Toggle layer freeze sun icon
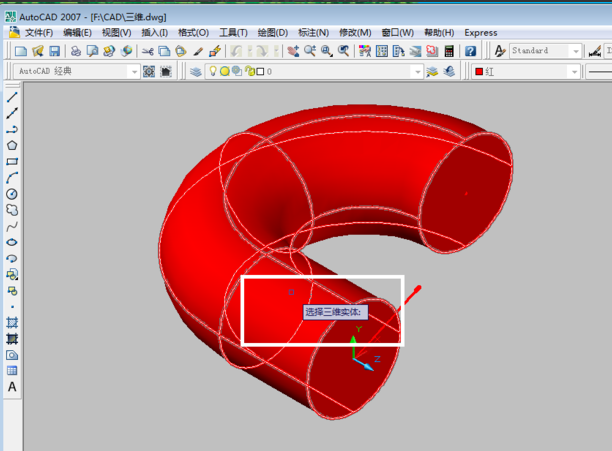This screenshot has width=612, height=451. coord(225,72)
